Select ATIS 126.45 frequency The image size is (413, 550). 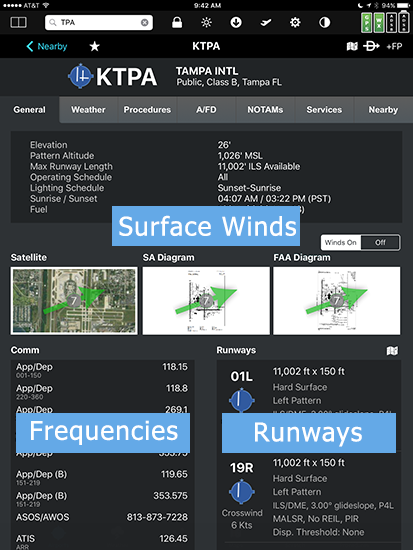pyautogui.click(x=102, y=542)
